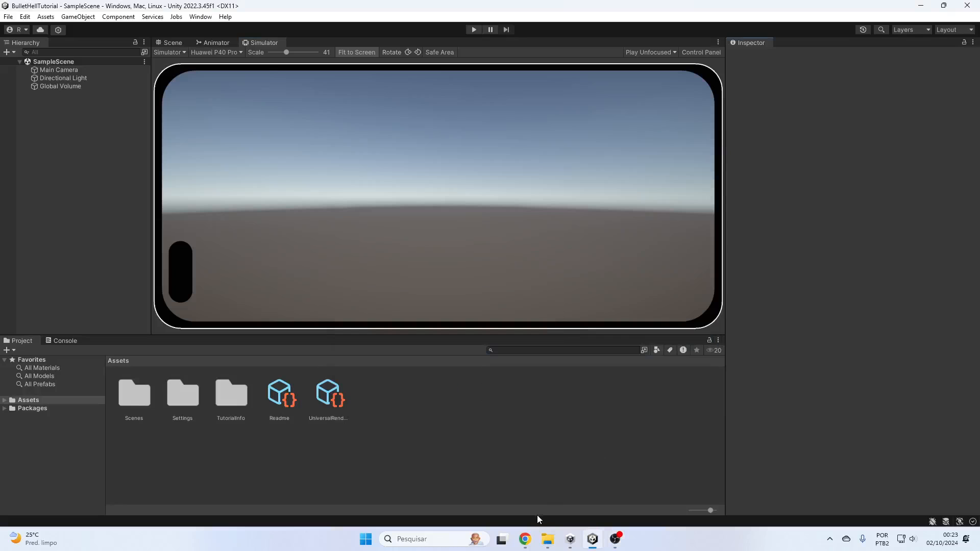The width and height of the screenshot is (980, 551).
Task: Toggle the Inspector panel lock
Action: click(x=964, y=42)
